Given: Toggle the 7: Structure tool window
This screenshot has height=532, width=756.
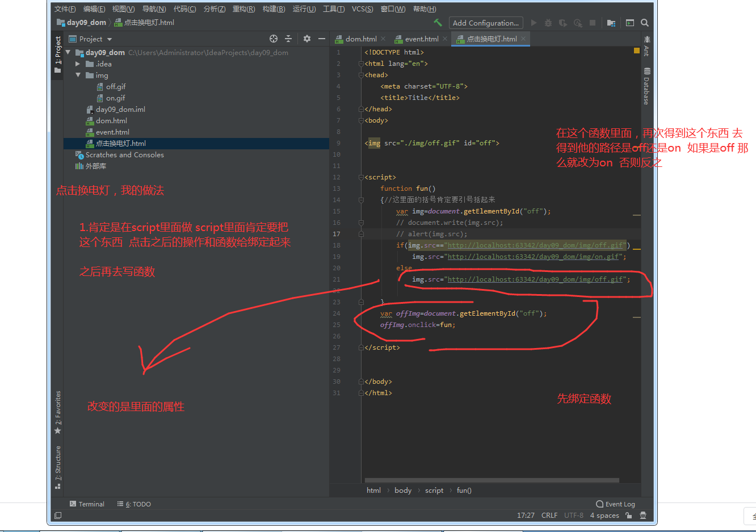Looking at the screenshot, I should tap(57, 467).
